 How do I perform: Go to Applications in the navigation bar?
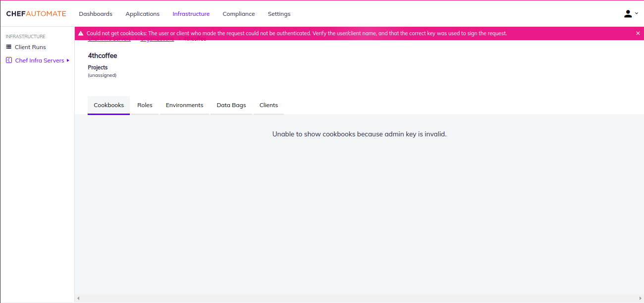coord(143,13)
